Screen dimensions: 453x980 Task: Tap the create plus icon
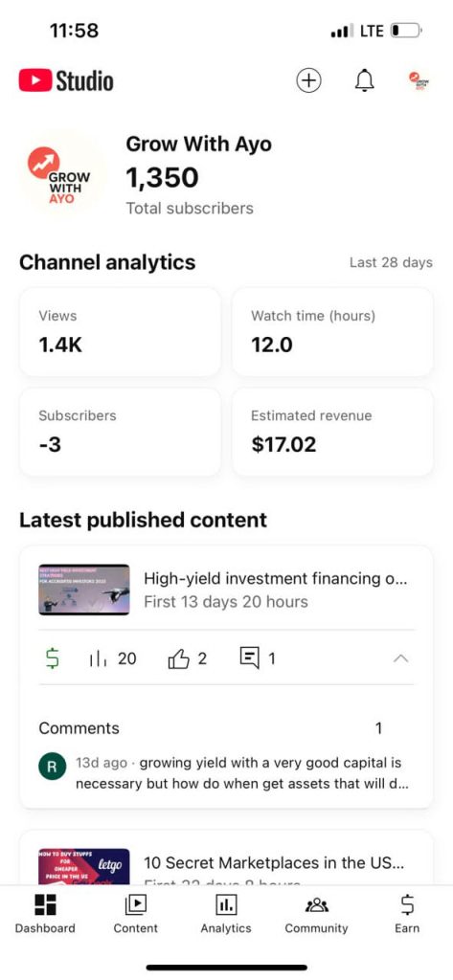pyautogui.click(x=308, y=80)
